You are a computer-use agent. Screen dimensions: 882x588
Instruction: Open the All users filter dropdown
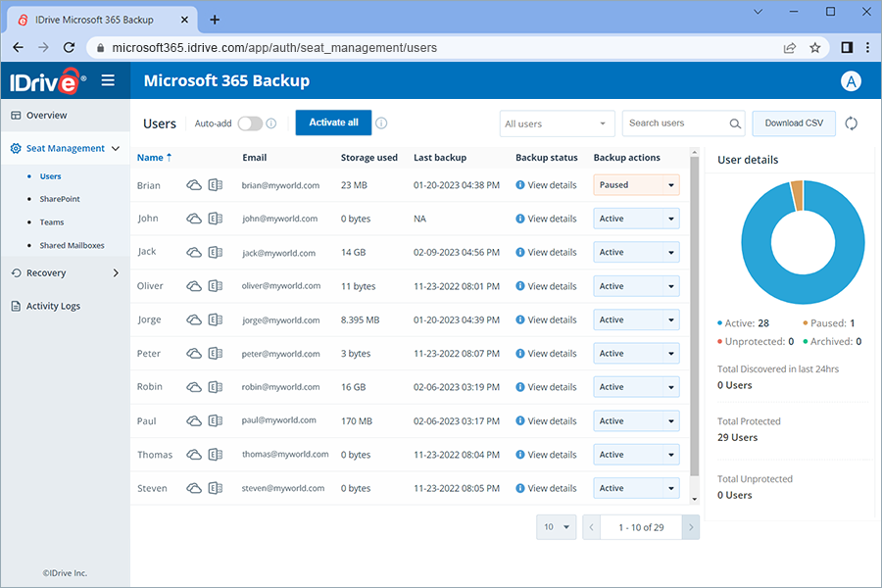tap(557, 123)
